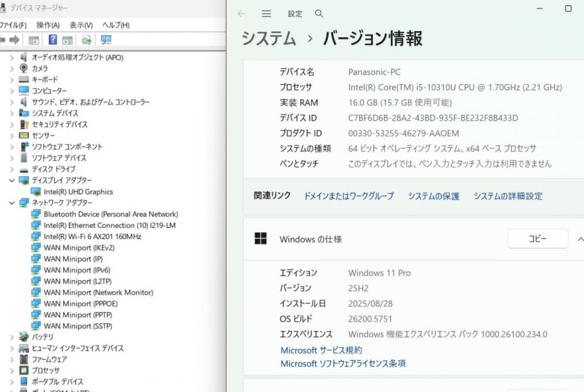The height and width of the screenshot is (392, 584).
Task: Open the ヘルプ(H) menu
Action: tap(116, 25)
